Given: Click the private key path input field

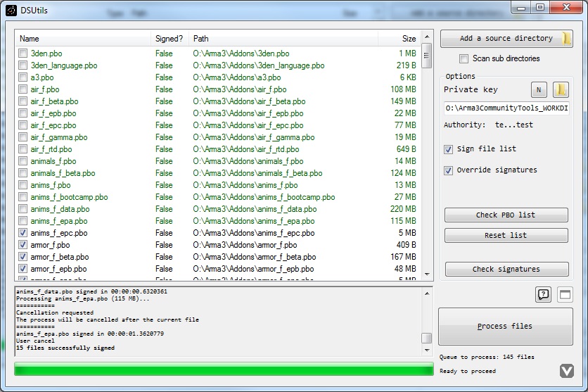Looking at the screenshot, I should [506, 109].
